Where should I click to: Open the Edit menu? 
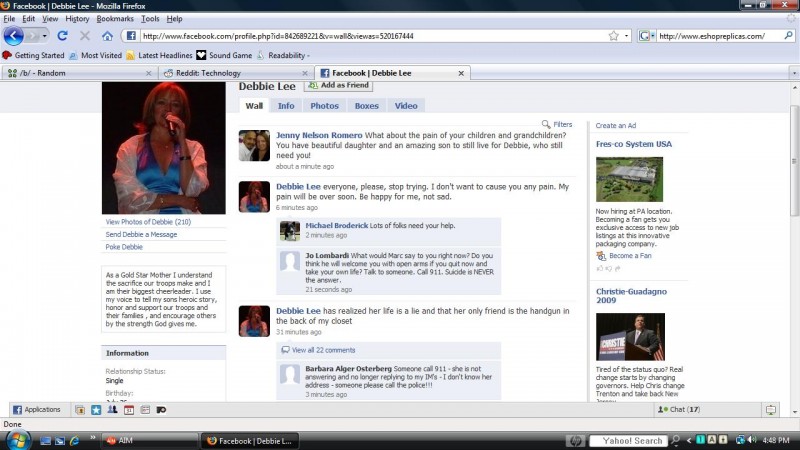(x=29, y=19)
